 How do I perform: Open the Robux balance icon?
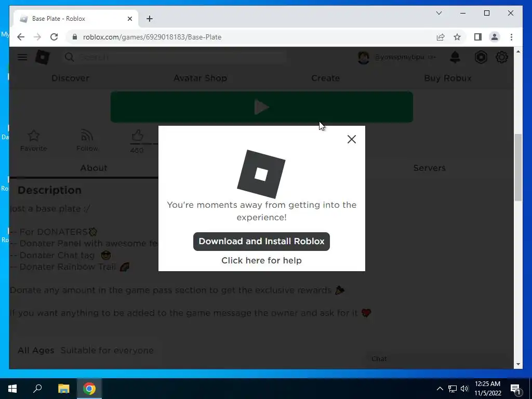[x=481, y=57]
